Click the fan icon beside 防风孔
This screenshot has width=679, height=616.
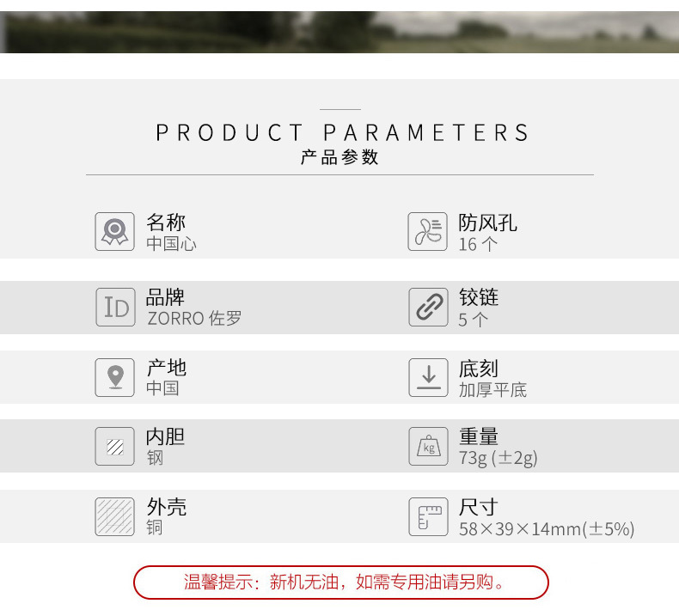coord(427,232)
